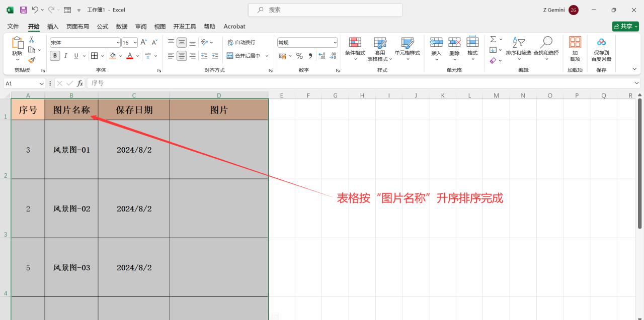Click the accounting number format icon
Viewport: 644px width, 320px height.
pos(282,56)
